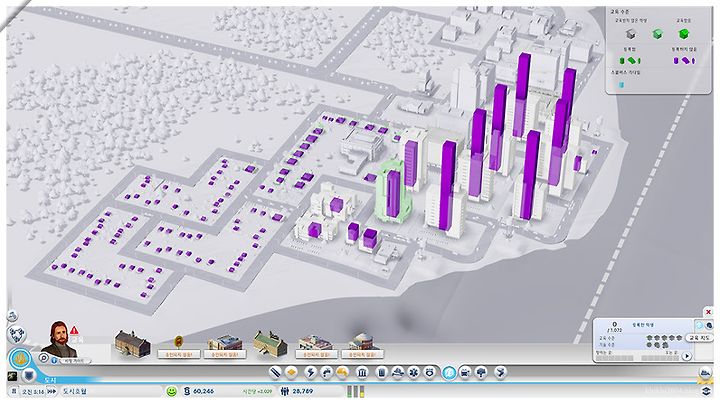
Task: Open the Roads tool in the toolbar
Action: point(275,372)
